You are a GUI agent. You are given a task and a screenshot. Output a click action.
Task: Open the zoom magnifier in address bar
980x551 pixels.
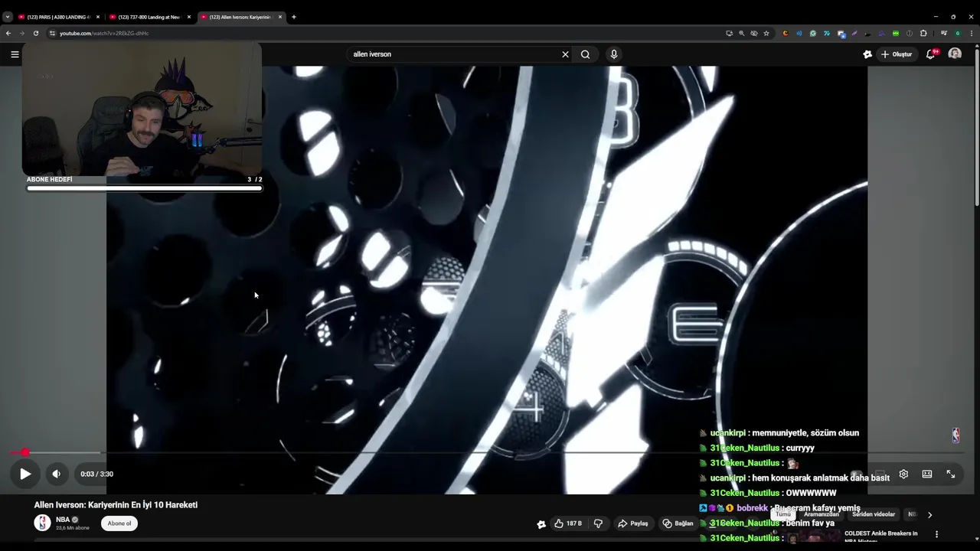click(x=741, y=33)
